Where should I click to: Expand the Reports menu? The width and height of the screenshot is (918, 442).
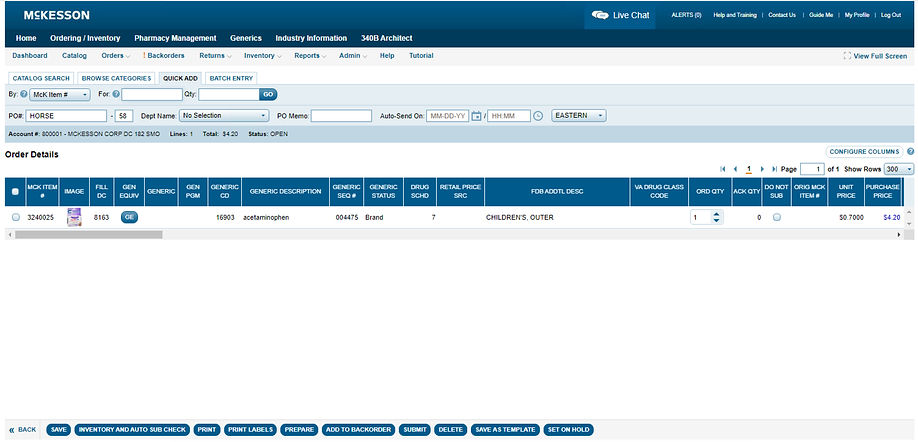tap(310, 56)
